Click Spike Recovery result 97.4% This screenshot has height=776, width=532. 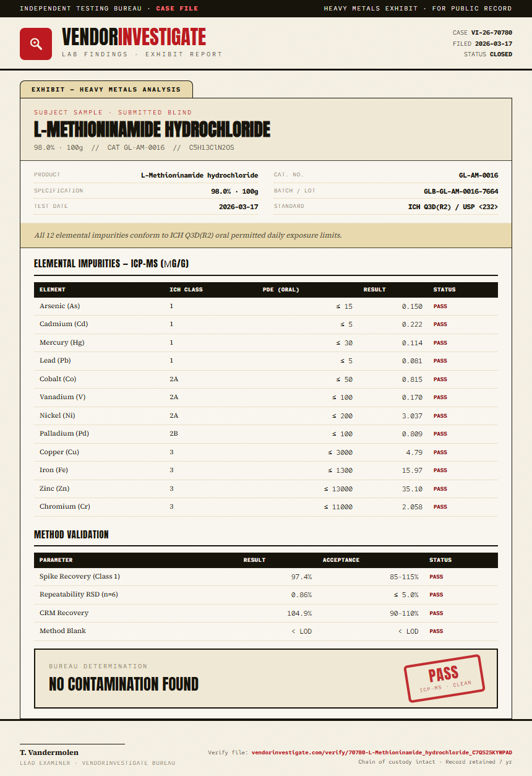coord(301,577)
